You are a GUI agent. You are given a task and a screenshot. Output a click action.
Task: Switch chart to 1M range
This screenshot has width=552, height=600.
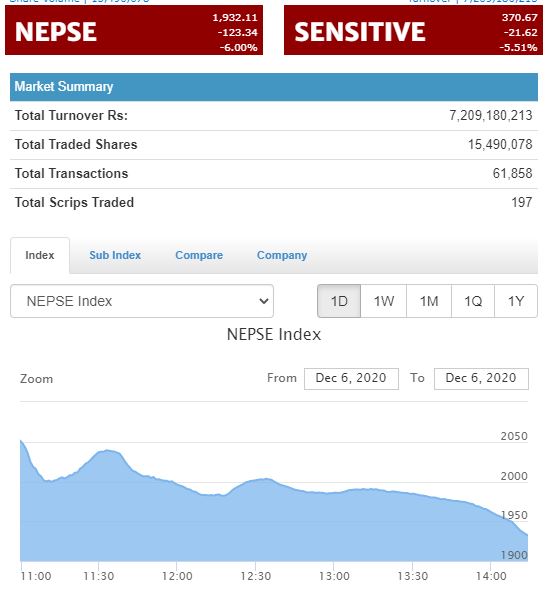click(429, 301)
